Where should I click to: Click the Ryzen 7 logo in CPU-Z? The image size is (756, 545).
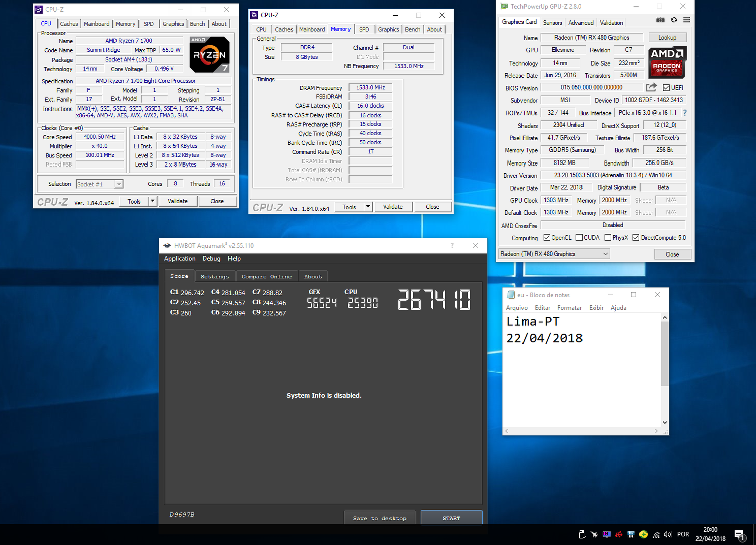coord(209,54)
